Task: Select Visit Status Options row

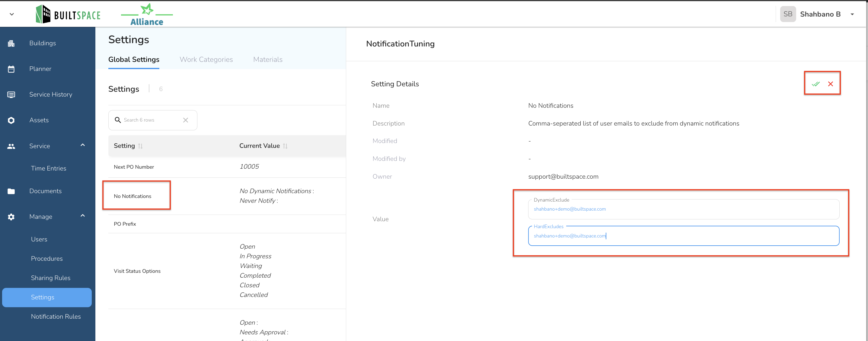Action: [x=227, y=271]
